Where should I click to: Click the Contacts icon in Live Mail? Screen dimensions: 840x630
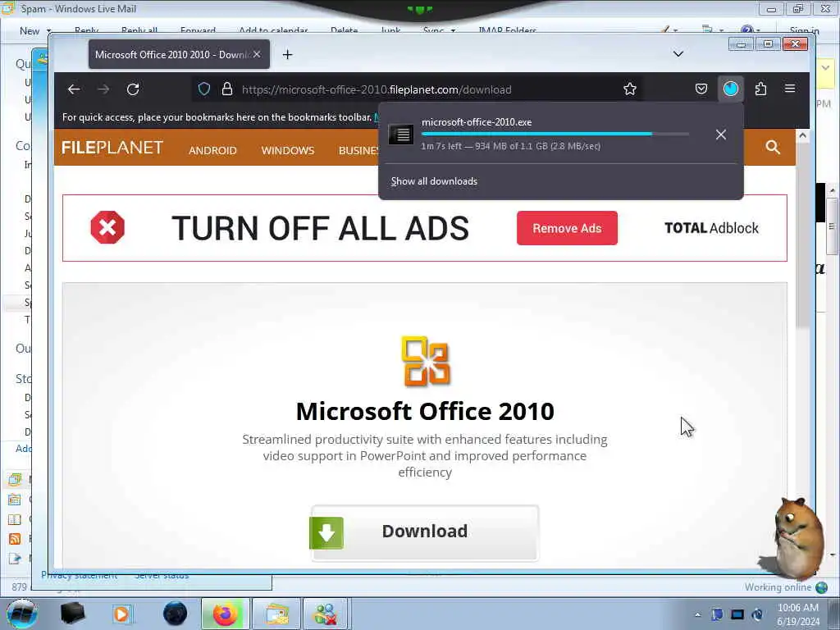click(x=15, y=519)
